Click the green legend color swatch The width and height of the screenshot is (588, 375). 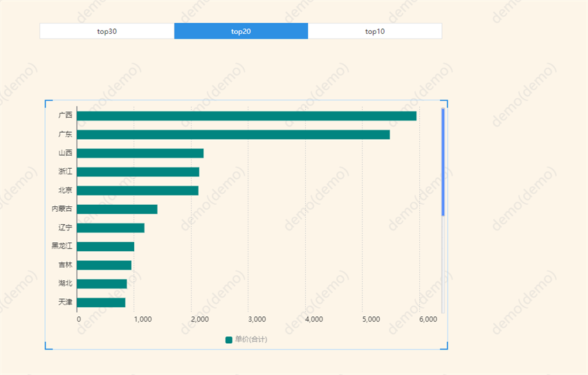click(229, 339)
